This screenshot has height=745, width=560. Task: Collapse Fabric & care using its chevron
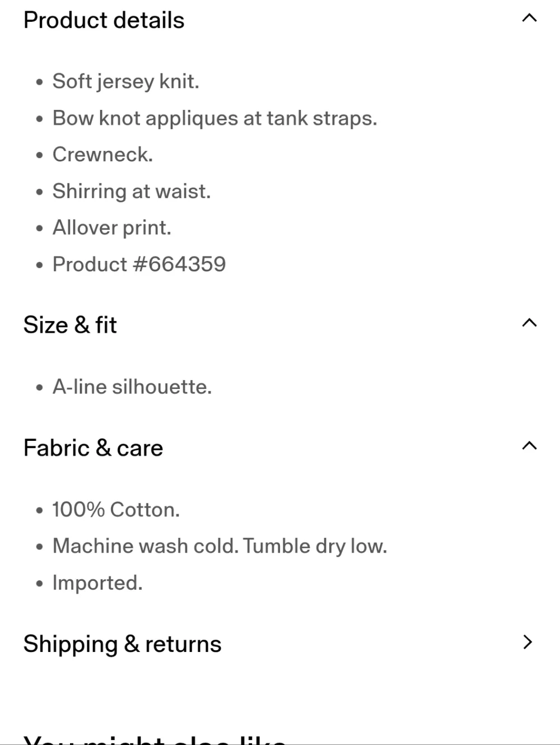tap(529, 446)
